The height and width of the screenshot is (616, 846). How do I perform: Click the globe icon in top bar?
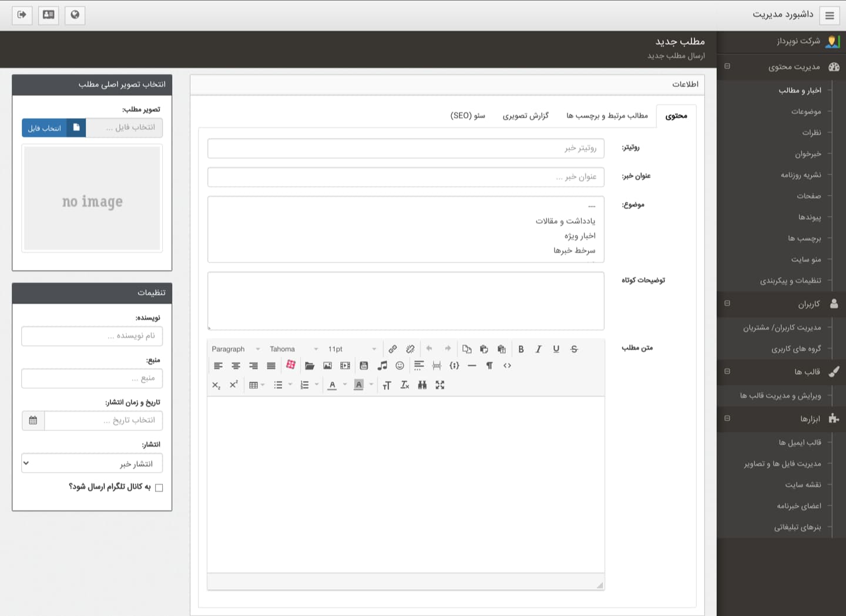click(75, 15)
